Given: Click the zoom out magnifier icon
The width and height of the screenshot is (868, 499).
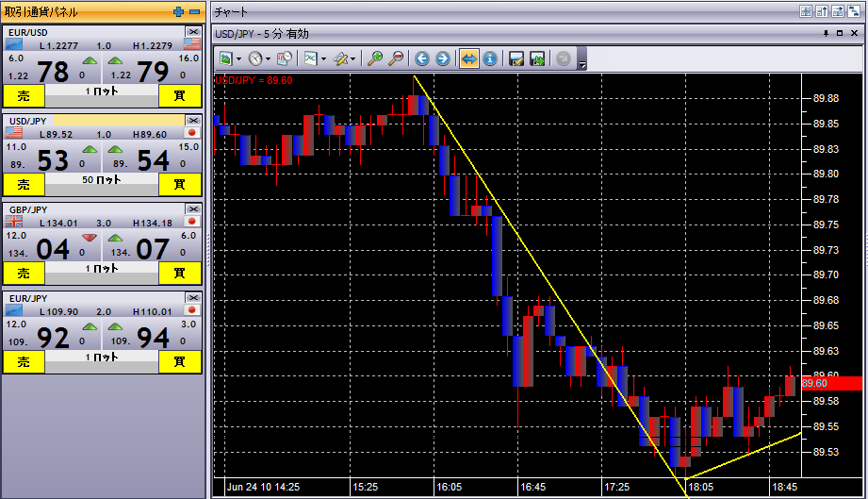Looking at the screenshot, I should point(396,58).
